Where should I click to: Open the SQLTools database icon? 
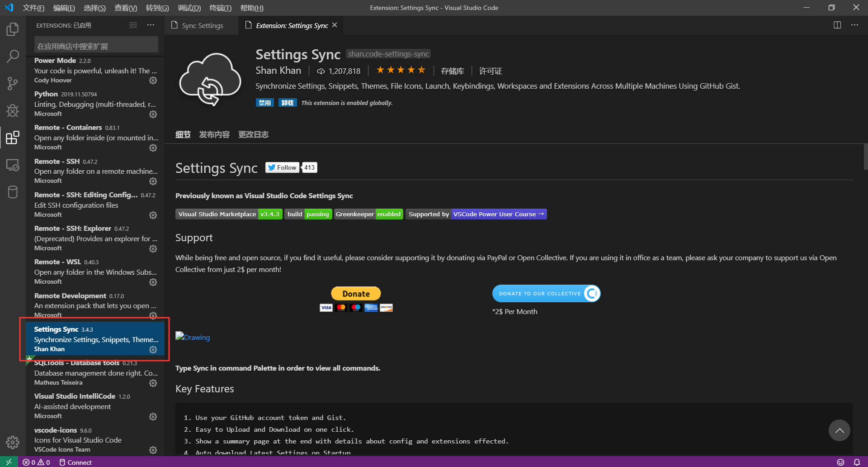click(13, 192)
